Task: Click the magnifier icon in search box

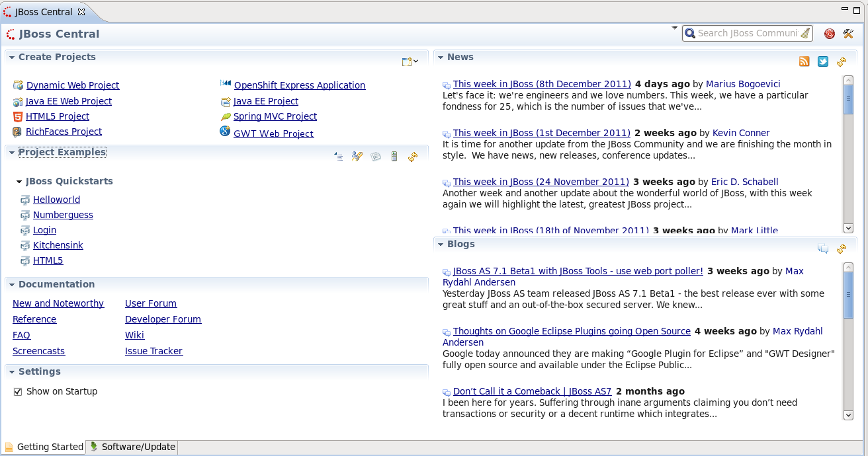Action: pyautogui.click(x=690, y=33)
